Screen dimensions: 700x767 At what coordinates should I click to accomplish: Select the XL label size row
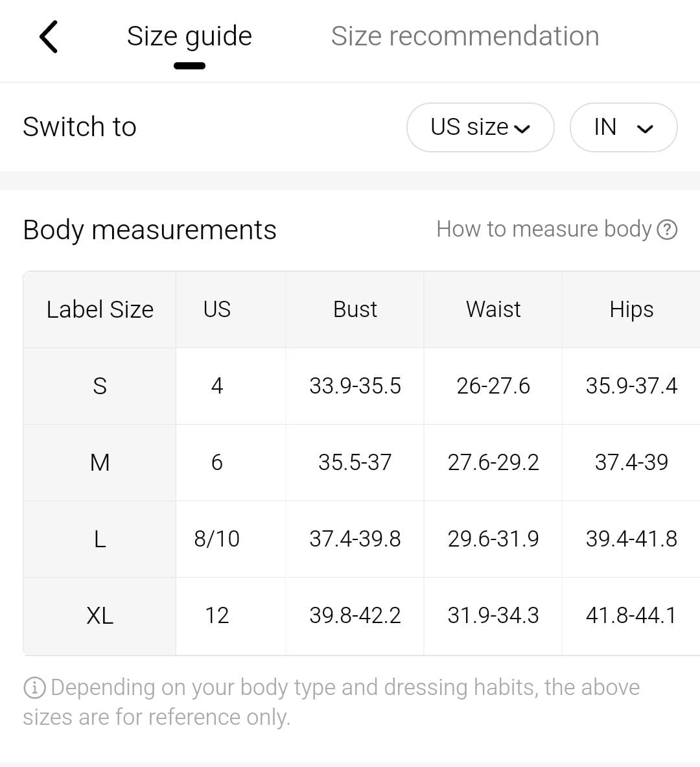[100, 615]
